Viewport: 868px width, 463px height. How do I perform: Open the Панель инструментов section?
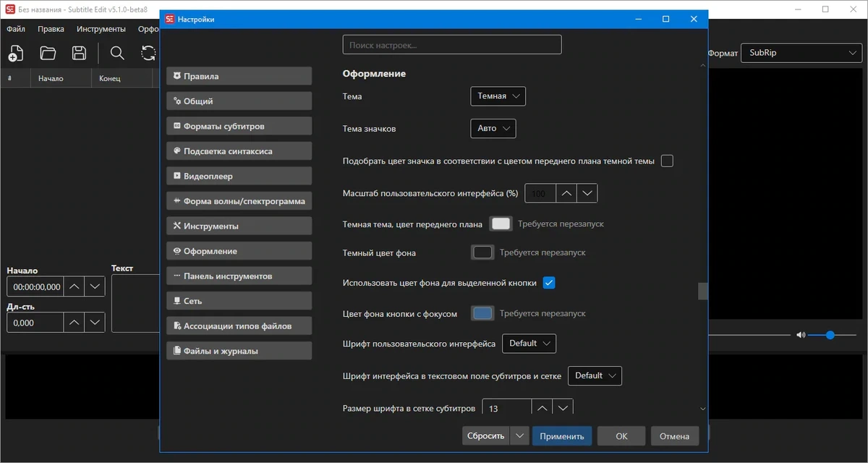click(x=239, y=276)
